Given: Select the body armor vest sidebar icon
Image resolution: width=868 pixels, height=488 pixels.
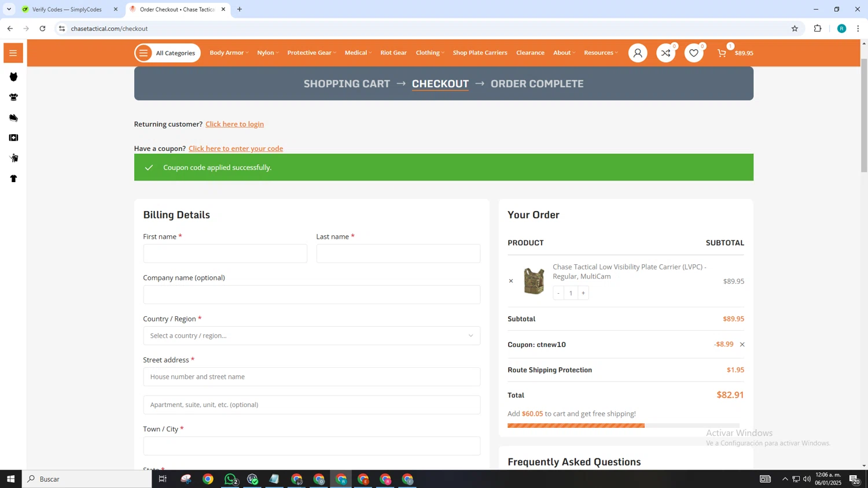Looking at the screenshot, I should coord(13,77).
